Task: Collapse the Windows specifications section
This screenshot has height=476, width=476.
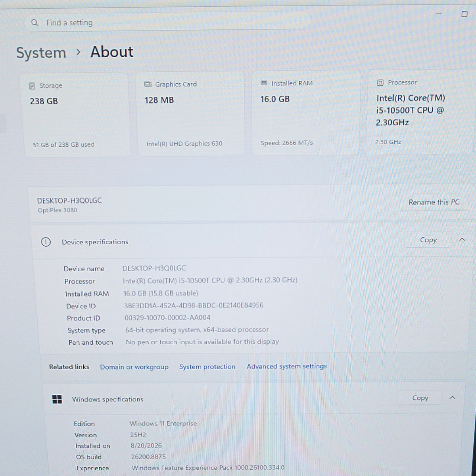Action: click(453, 397)
